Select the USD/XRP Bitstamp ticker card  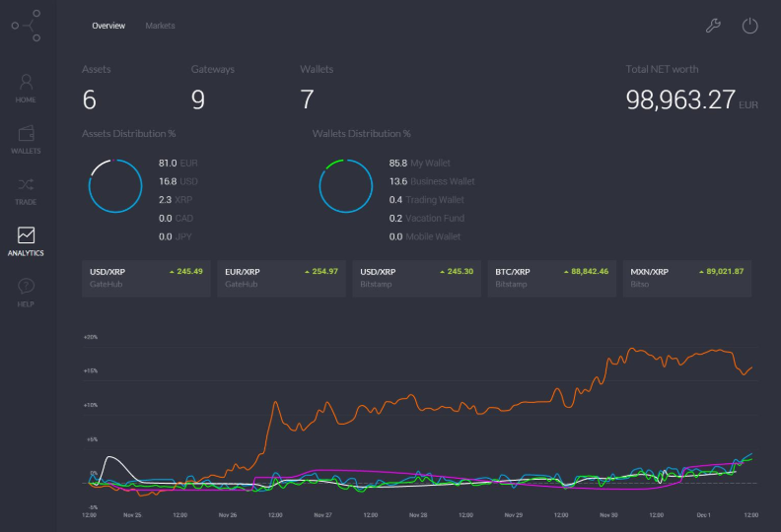click(x=416, y=278)
